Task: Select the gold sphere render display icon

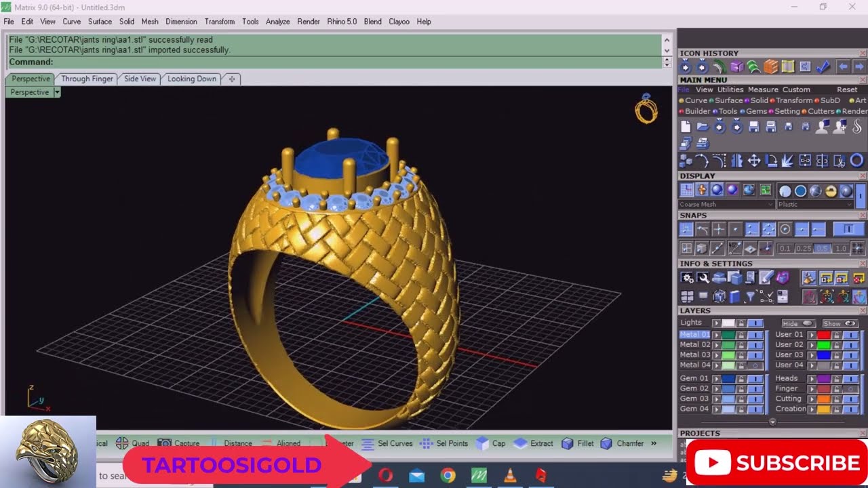Action: pyautogui.click(x=831, y=191)
